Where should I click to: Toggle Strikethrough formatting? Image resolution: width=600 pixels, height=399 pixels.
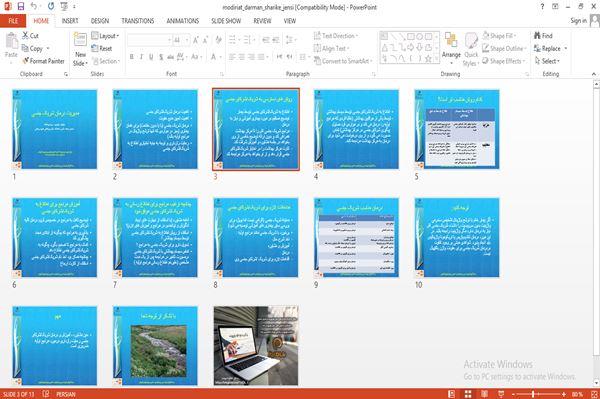click(x=171, y=57)
